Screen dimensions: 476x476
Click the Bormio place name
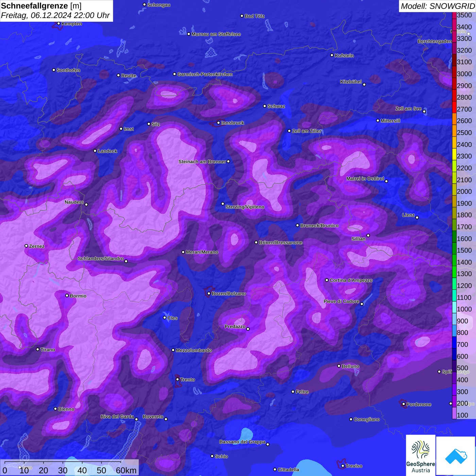tap(78, 296)
